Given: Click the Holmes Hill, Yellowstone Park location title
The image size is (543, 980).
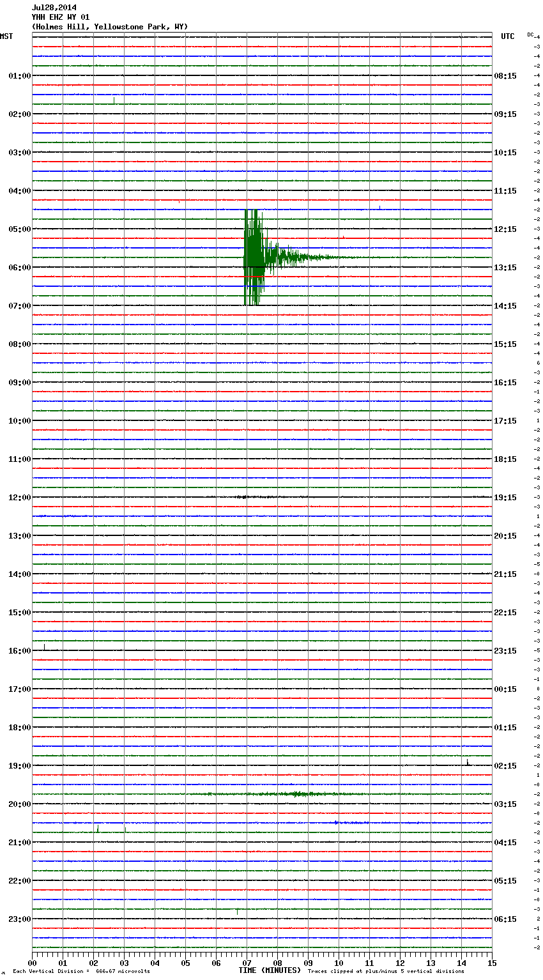Looking at the screenshot, I should tap(110, 27).
